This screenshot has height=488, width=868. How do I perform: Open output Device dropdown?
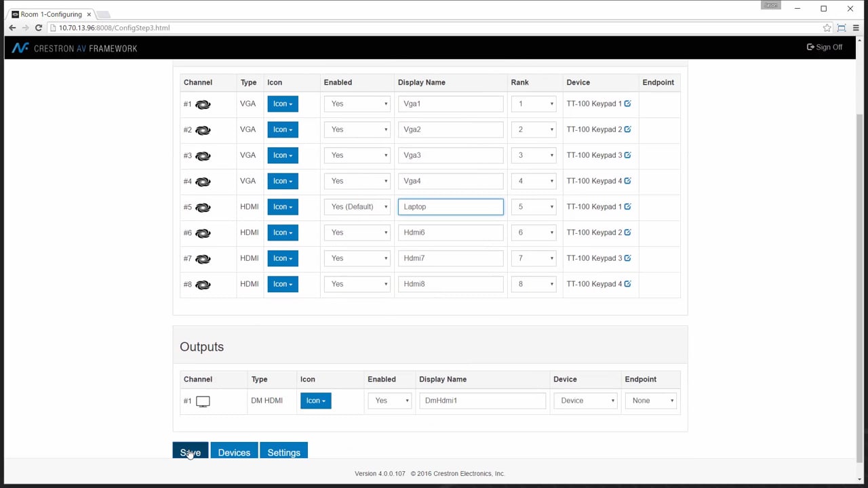pos(586,401)
